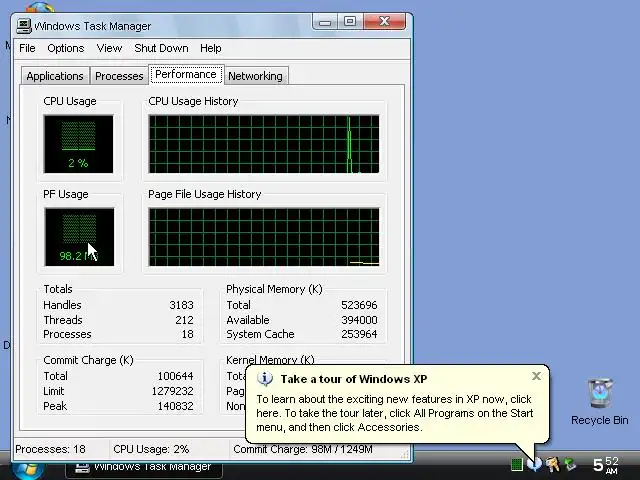This screenshot has width=640, height=480.
Task: Click the tray icon beside the clock
Action: pyautogui.click(x=570, y=464)
